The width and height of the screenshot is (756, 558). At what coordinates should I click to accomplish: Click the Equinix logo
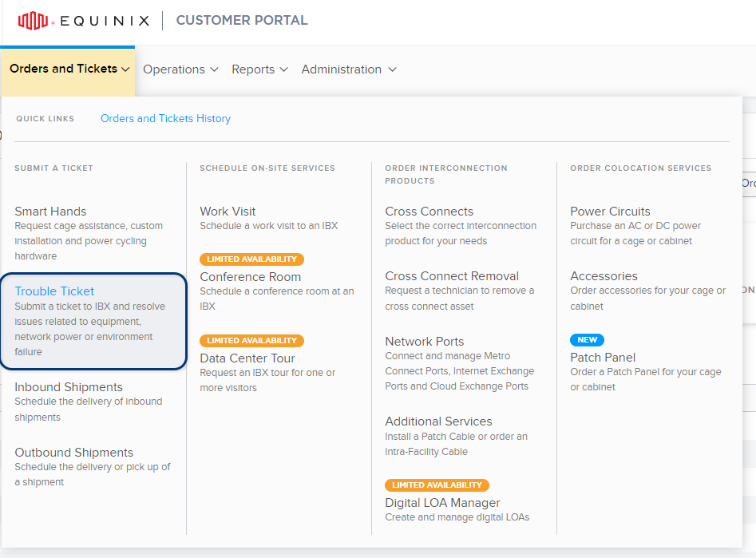click(x=83, y=21)
